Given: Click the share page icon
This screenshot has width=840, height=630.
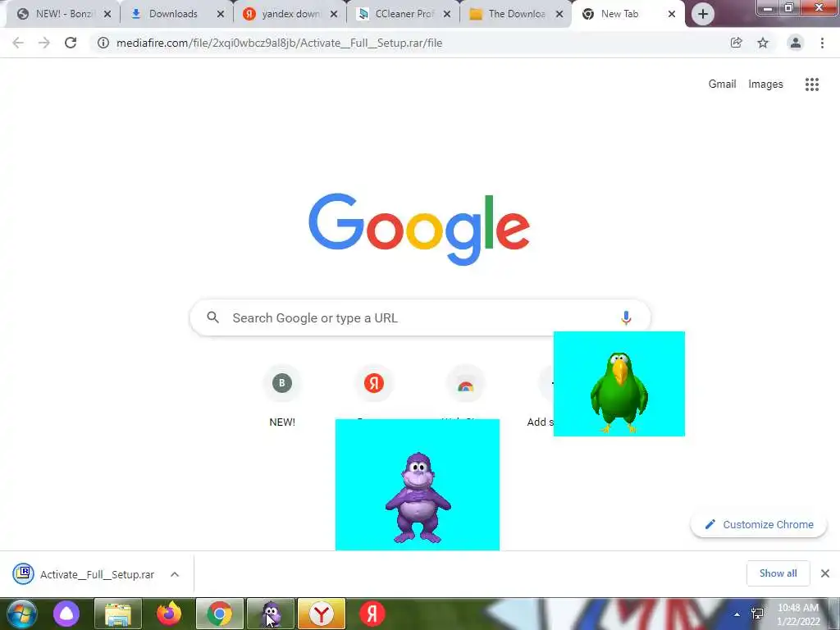Looking at the screenshot, I should (x=736, y=43).
